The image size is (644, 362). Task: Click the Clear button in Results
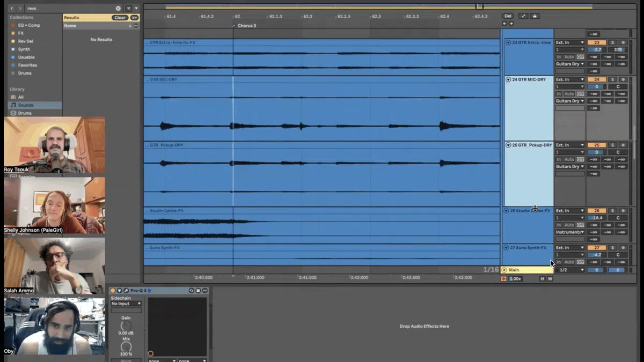click(120, 18)
